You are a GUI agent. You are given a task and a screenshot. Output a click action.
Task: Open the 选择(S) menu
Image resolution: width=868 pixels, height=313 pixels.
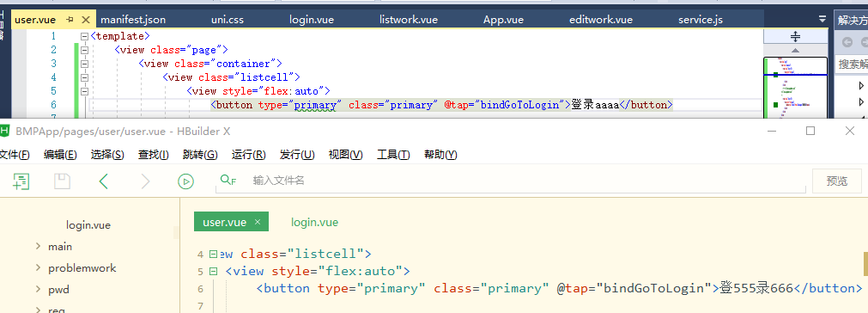107,155
